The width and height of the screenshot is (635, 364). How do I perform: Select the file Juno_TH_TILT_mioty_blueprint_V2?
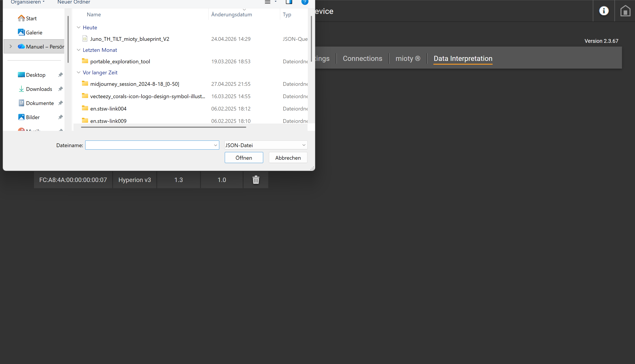pos(130,39)
